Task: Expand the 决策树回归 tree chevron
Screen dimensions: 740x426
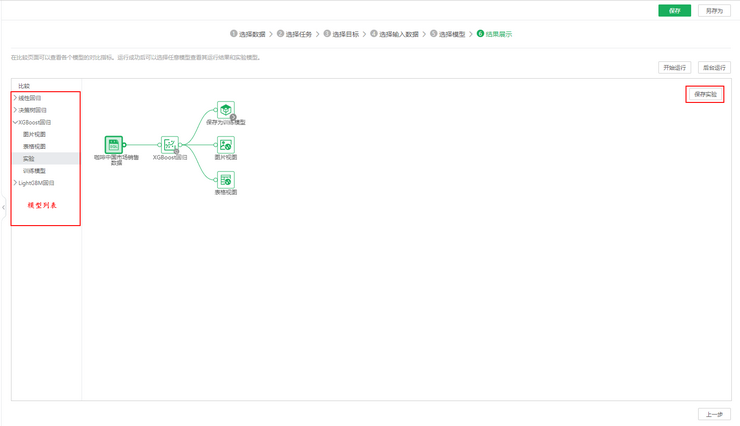Action: [x=15, y=110]
